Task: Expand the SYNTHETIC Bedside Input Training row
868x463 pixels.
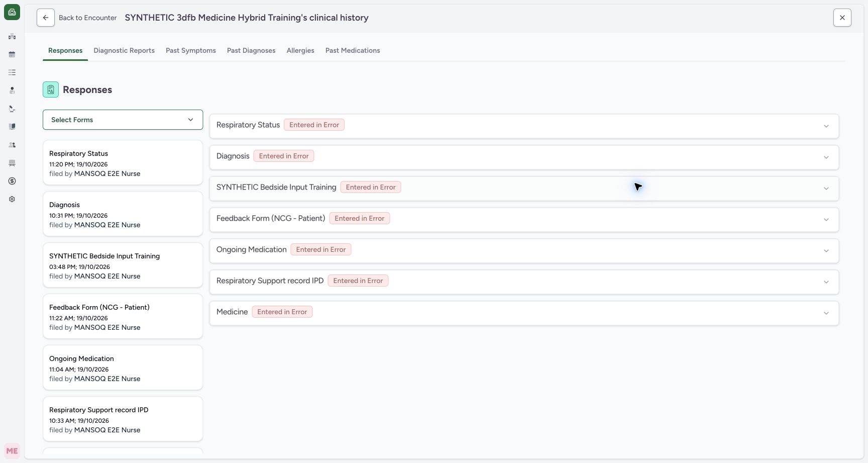Action: click(524, 188)
